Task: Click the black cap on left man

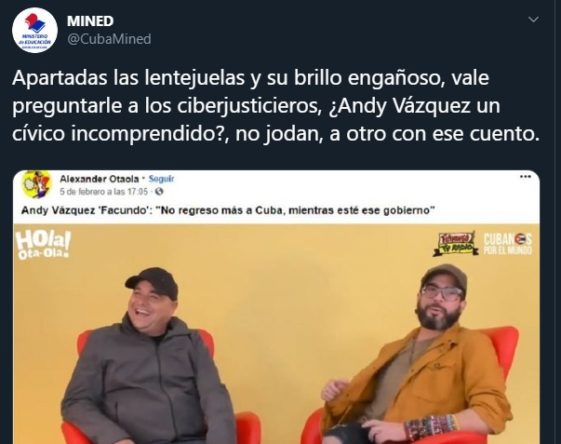Action: [x=153, y=281]
